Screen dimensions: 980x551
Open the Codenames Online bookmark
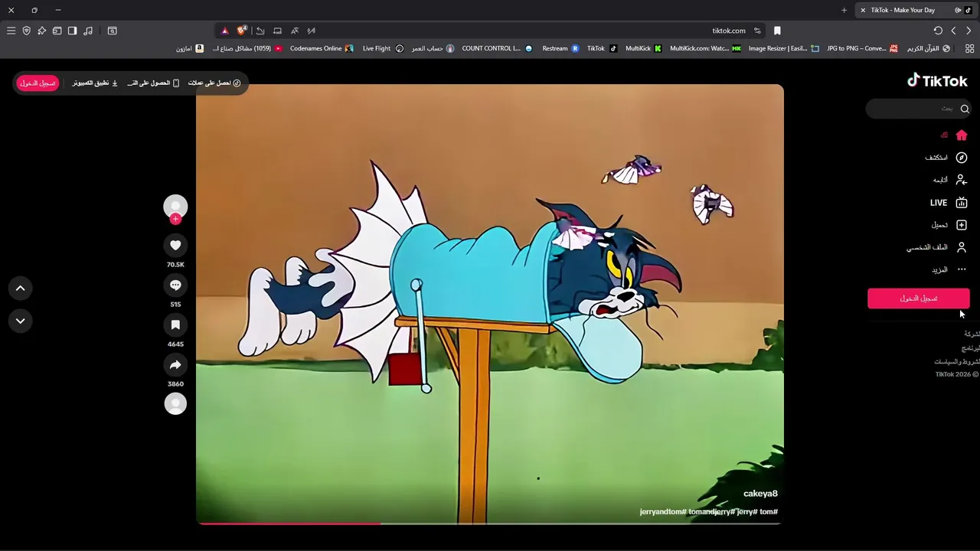tap(322, 48)
